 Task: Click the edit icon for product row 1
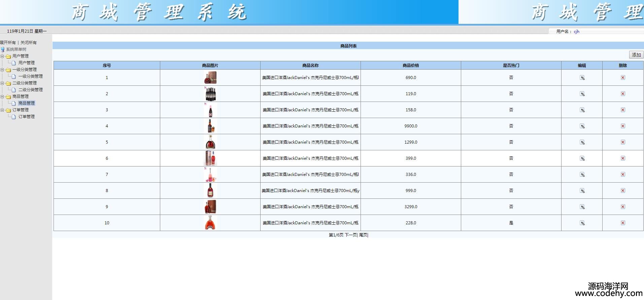click(x=582, y=78)
